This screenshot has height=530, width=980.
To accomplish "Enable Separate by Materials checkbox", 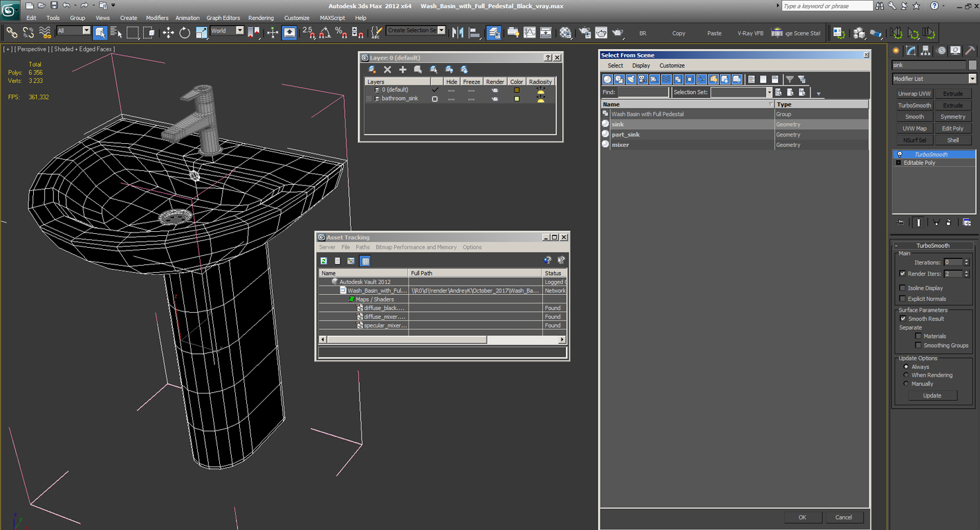I will pyautogui.click(x=918, y=337).
